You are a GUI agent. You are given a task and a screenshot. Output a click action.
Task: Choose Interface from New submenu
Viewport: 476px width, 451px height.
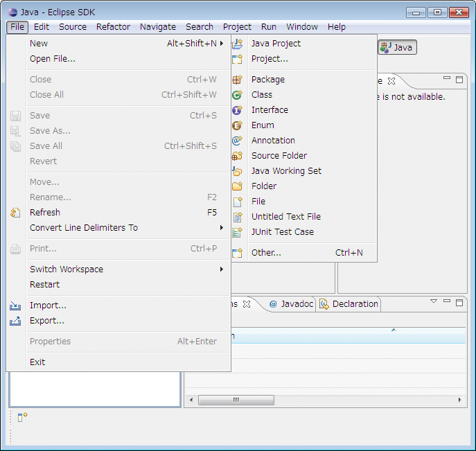[304, 110]
